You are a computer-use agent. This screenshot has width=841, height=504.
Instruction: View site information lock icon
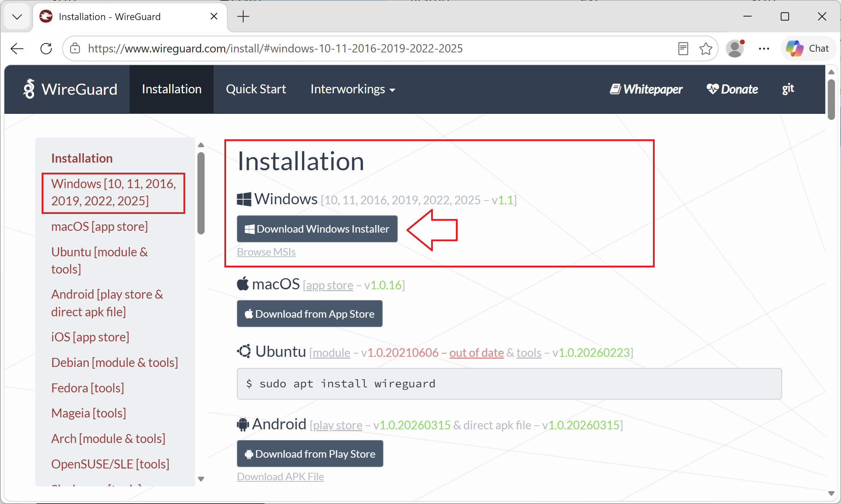pyautogui.click(x=75, y=48)
